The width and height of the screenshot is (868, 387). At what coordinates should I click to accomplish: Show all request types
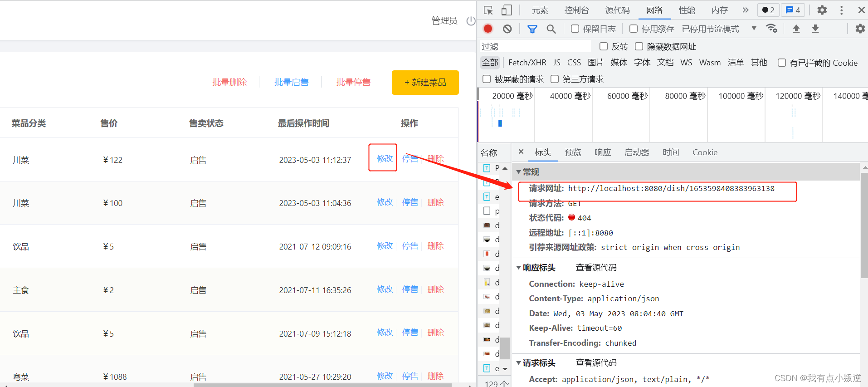[490, 63]
